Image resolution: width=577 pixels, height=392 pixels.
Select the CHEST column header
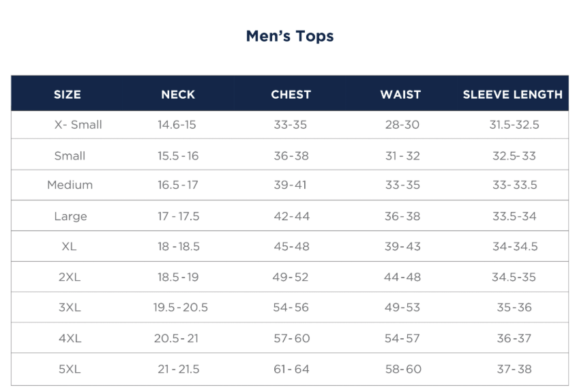click(x=291, y=95)
